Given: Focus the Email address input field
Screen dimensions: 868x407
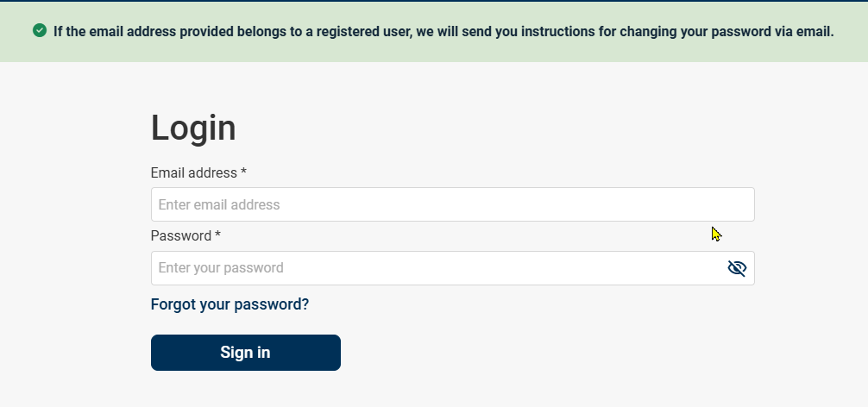Looking at the screenshot, I should [452, 204].
